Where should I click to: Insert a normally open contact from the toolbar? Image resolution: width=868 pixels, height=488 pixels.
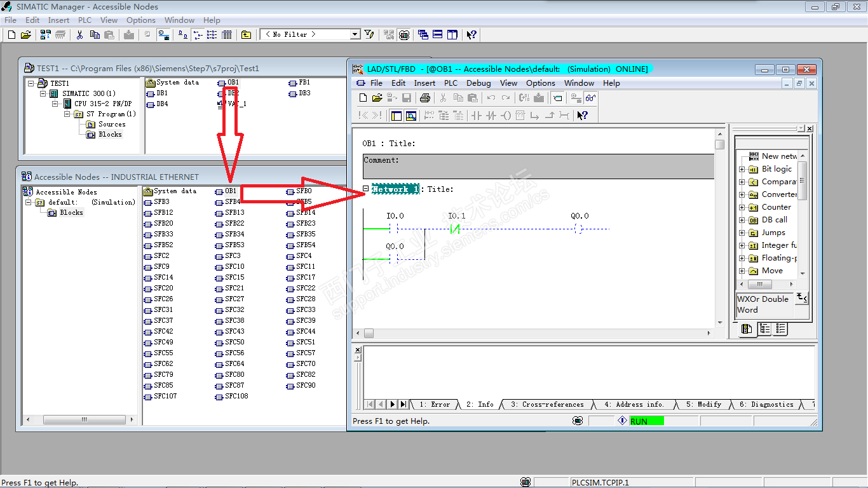(476, 116)
